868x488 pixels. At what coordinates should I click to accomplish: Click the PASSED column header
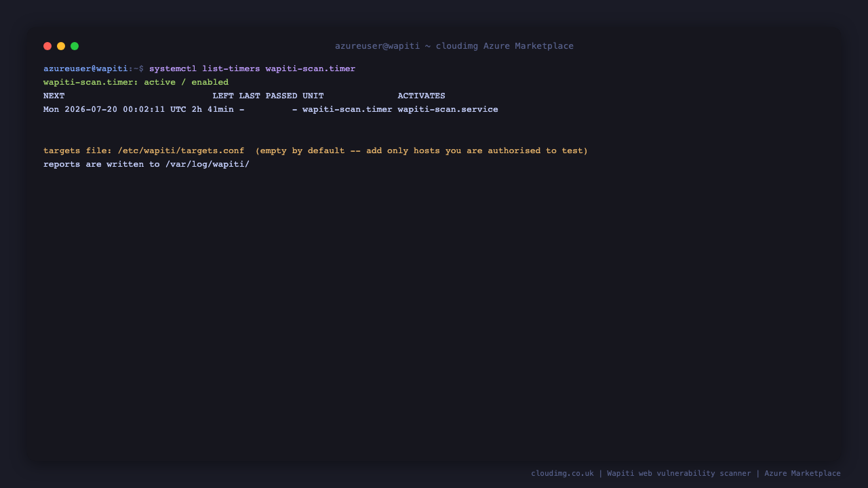(281, 96)
